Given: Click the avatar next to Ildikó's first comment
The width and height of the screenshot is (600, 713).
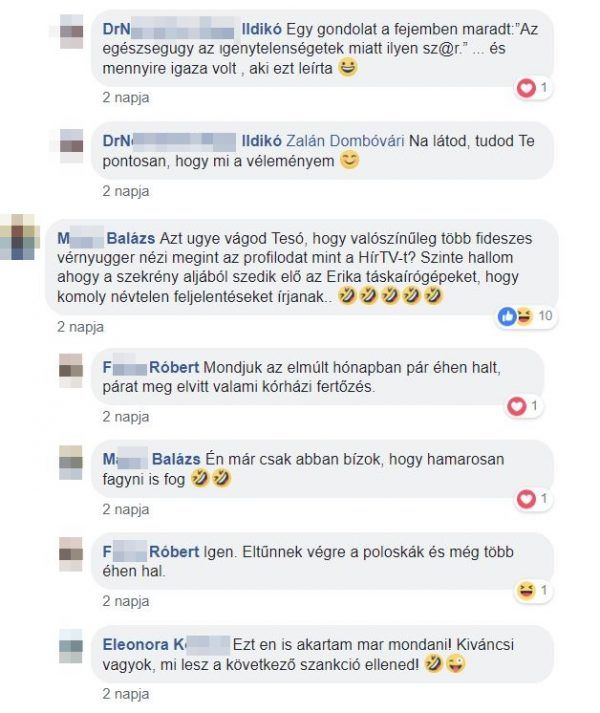Looking at the screenshot, I should coord(71,31).
